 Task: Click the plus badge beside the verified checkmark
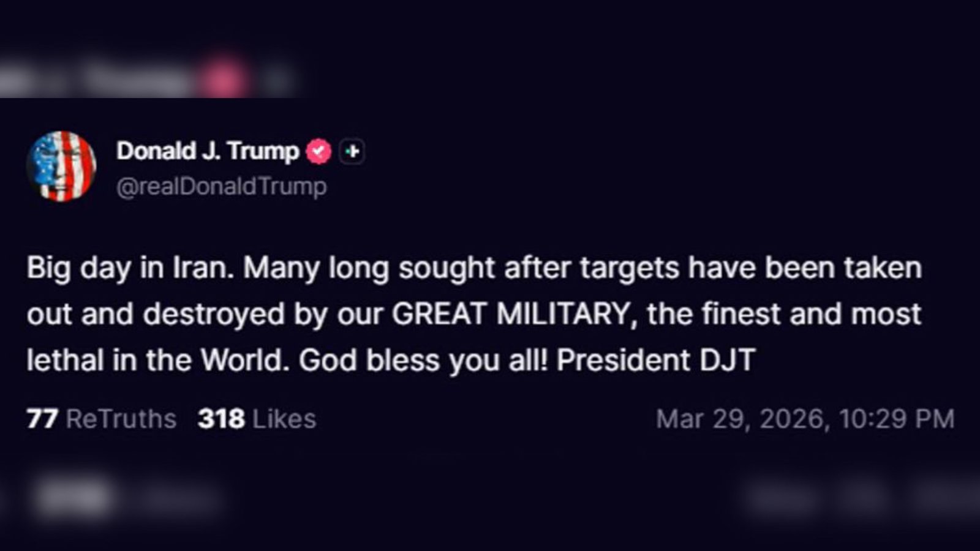[352, 151]
